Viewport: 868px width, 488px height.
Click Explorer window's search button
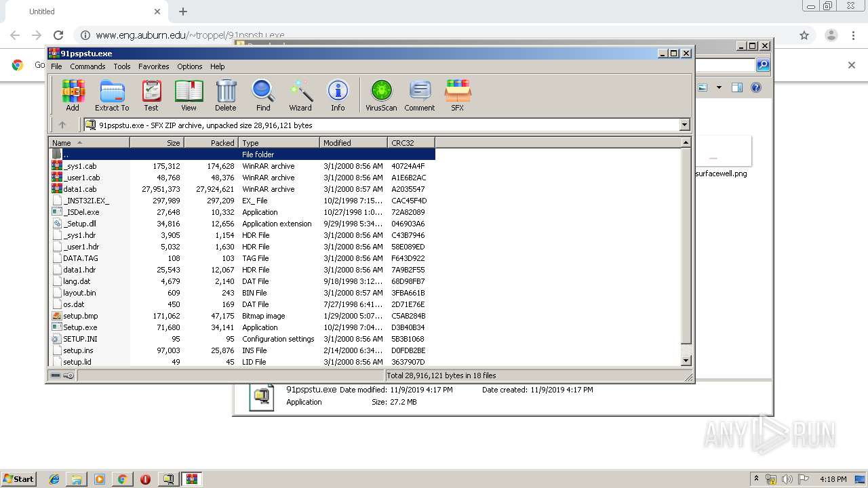coord(763,65)
